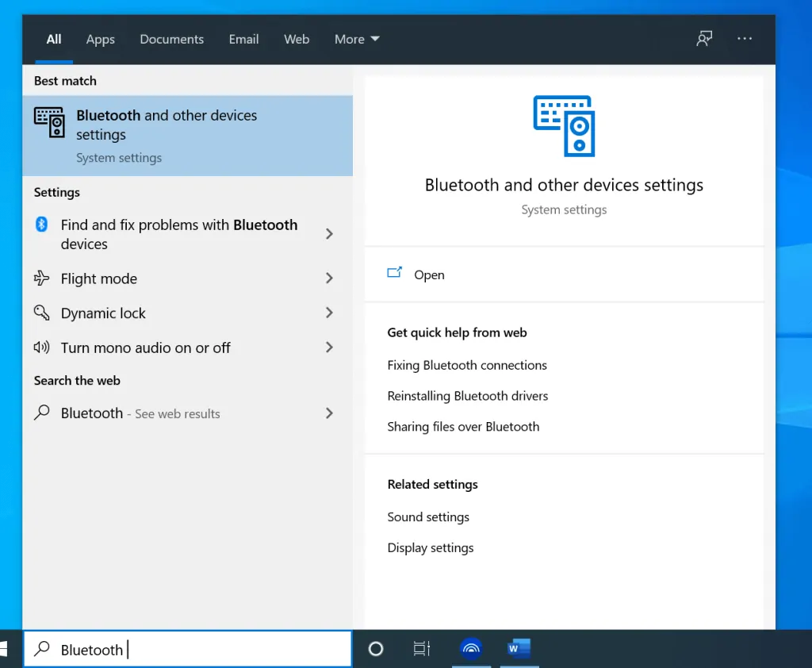This screenshot has width=812, height=668.
Task: Click the speaker icon beside mono audio option
Action: (x=42, y=347)
